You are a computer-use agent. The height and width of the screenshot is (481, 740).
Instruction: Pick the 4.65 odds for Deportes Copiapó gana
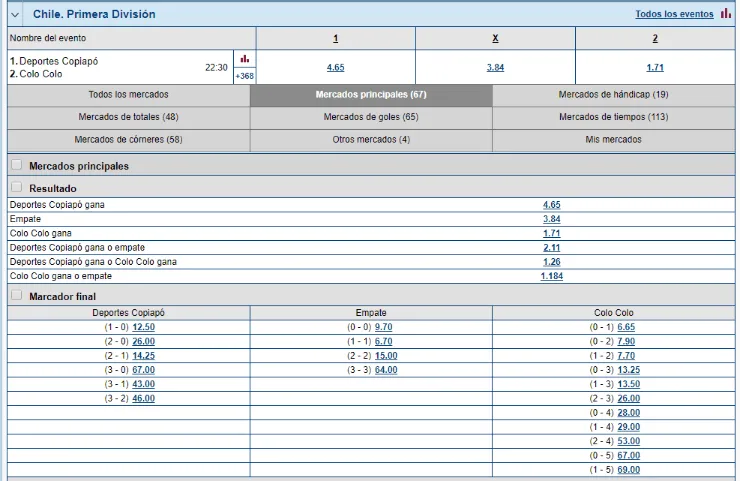click(551, 205)
